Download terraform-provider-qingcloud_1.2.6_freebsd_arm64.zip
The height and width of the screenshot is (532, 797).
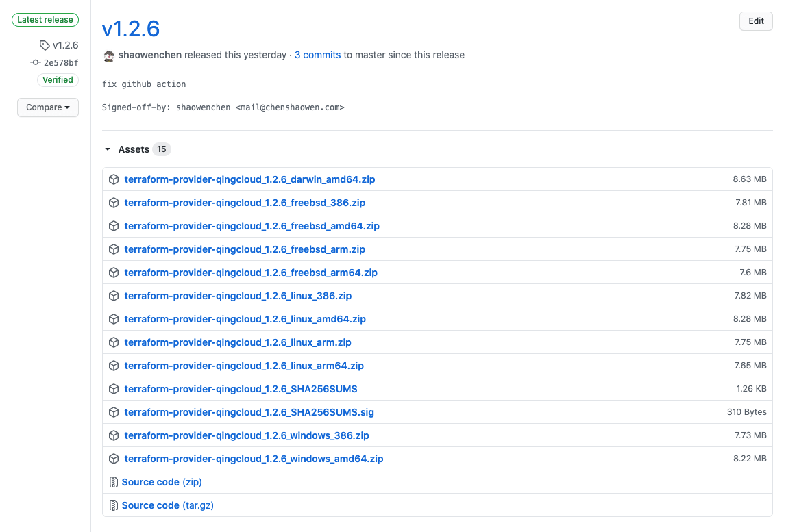pos(251,273)
